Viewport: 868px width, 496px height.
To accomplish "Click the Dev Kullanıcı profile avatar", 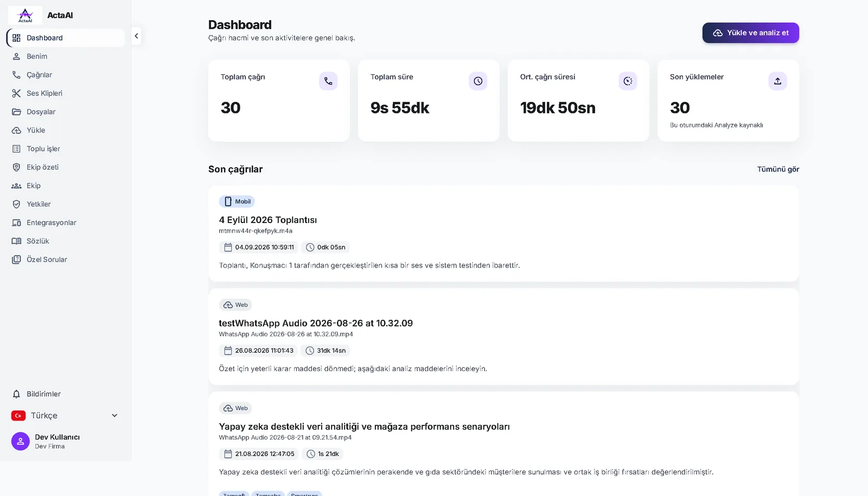I will tap(21, 441).
